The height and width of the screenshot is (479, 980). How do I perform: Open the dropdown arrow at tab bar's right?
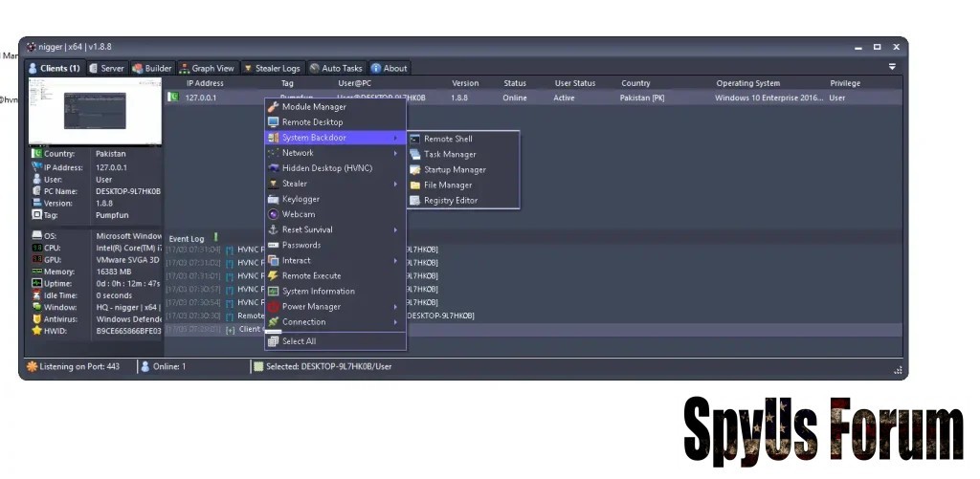[892, 67]
